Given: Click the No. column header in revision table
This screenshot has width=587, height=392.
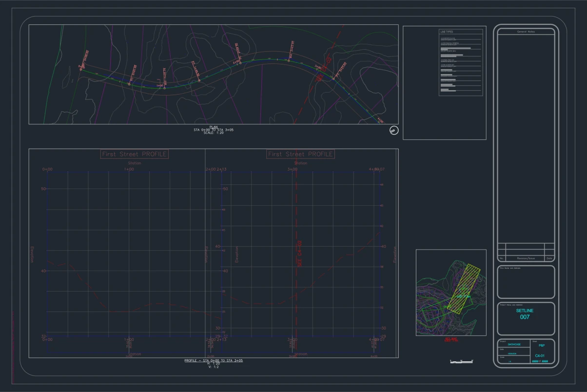Looking at the screenshot, I should click(502, 258).
